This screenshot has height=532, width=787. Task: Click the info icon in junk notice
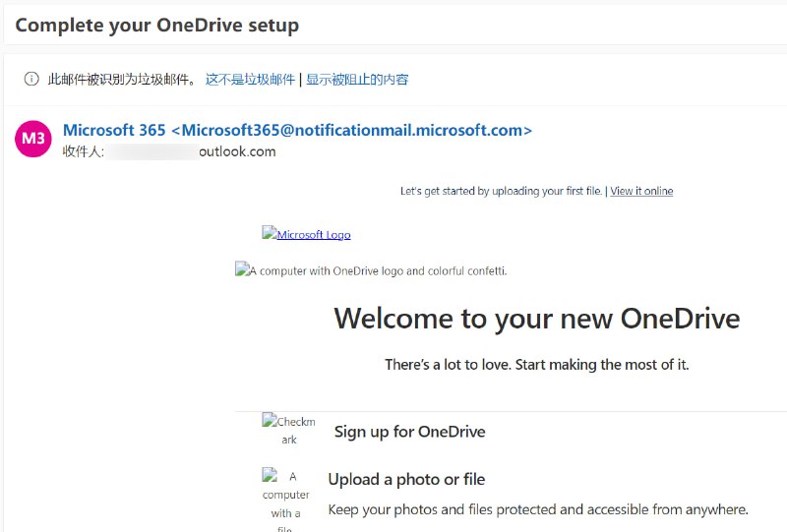click(31, 80)
